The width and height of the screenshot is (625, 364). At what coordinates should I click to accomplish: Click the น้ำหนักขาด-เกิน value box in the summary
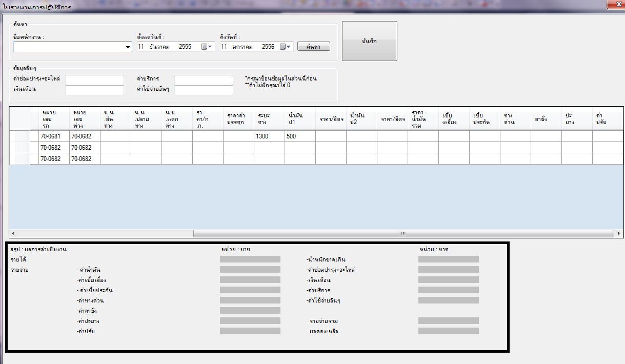[449, 259]
